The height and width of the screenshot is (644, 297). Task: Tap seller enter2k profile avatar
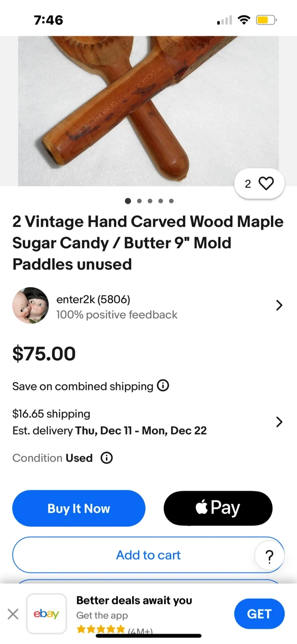click(30, 305)
